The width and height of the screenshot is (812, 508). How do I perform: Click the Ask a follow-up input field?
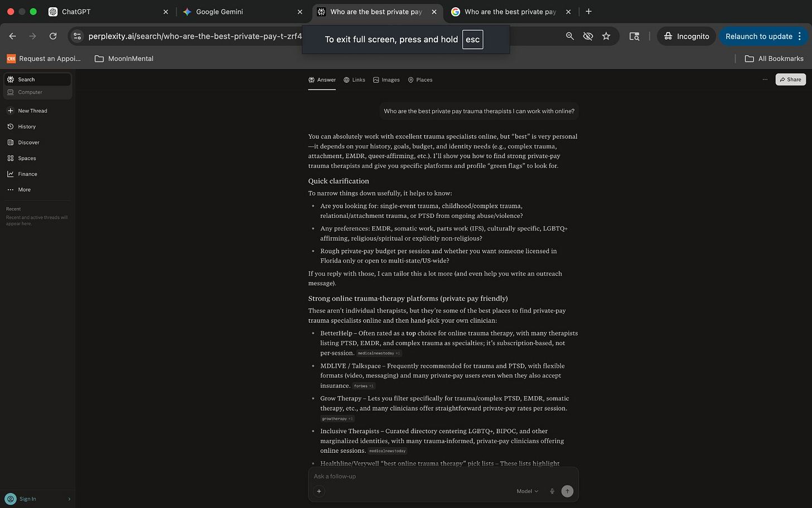(443, 476)
